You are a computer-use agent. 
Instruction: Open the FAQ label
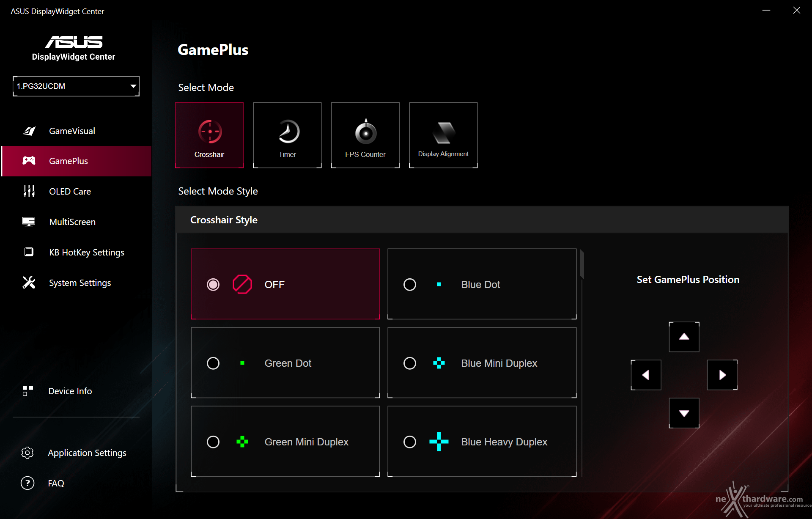56,483
